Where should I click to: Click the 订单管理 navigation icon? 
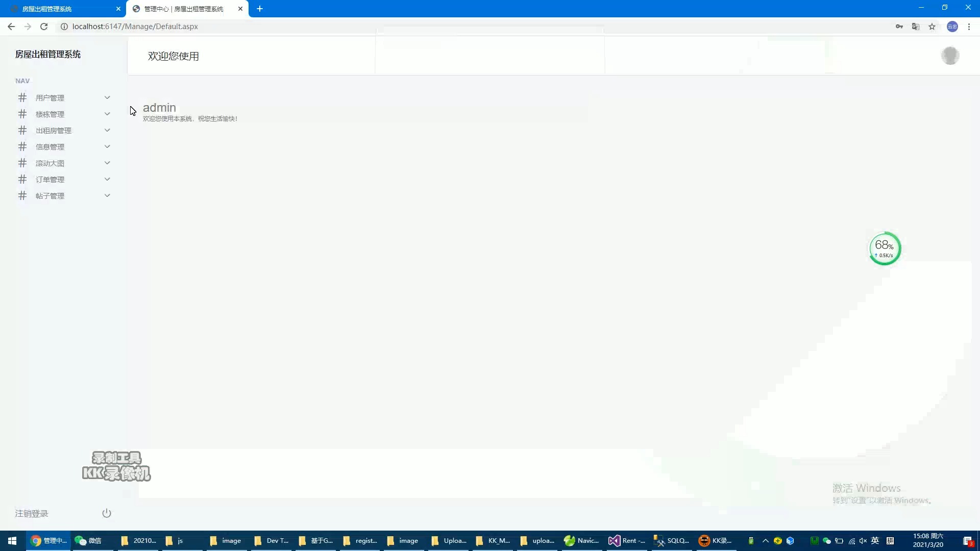(x=22, y=179)
